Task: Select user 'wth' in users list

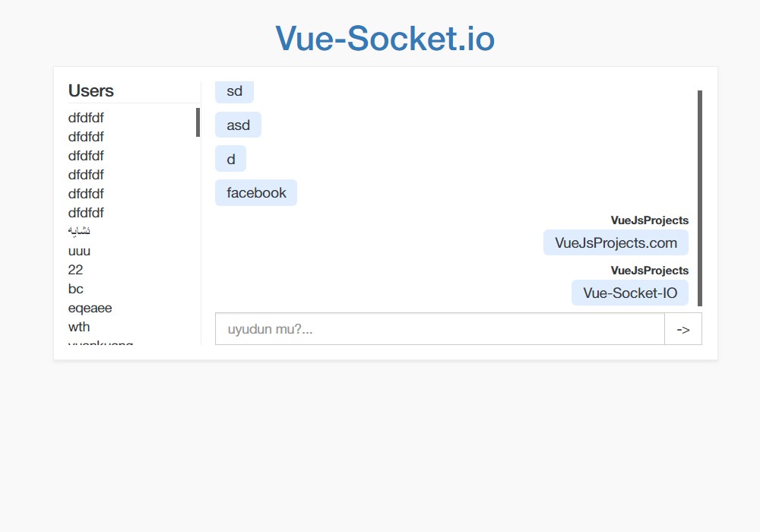Action: [79, 327]
